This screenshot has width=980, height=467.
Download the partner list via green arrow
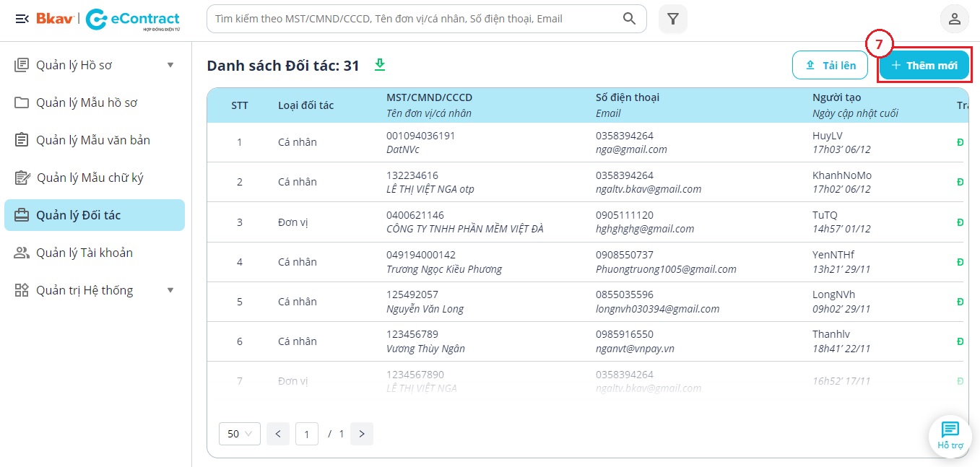tap(380, 65)
